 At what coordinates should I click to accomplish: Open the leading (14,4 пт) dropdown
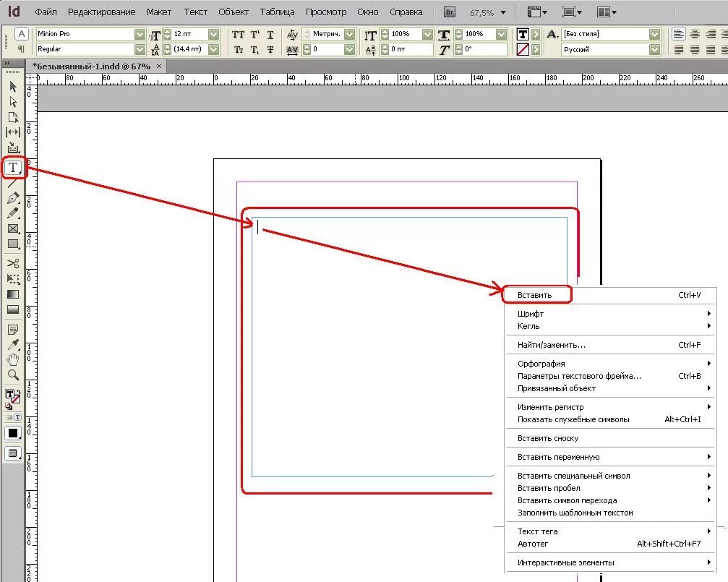[x=213, y=48]
